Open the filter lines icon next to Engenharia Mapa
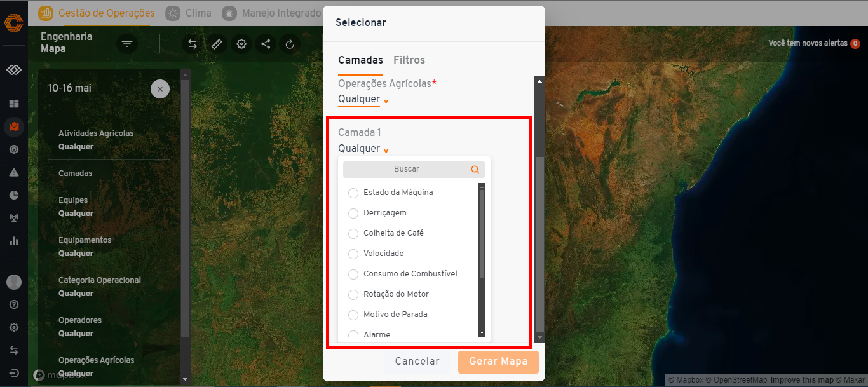 127,44
